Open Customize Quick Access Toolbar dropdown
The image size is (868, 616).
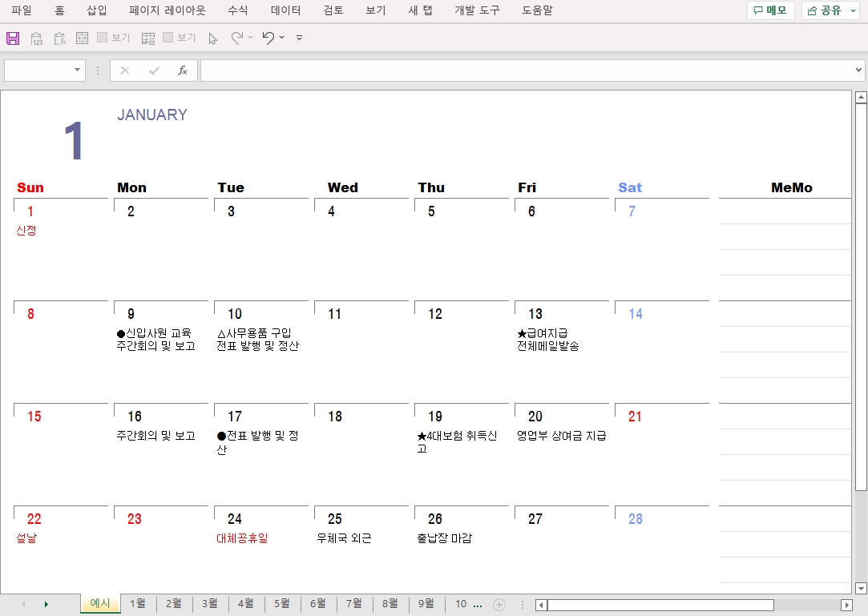300,38
